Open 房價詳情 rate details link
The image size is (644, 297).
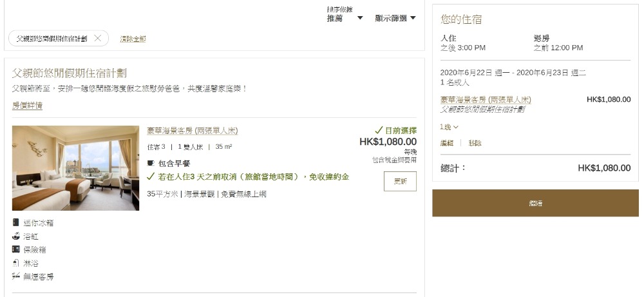click(27, 105)
